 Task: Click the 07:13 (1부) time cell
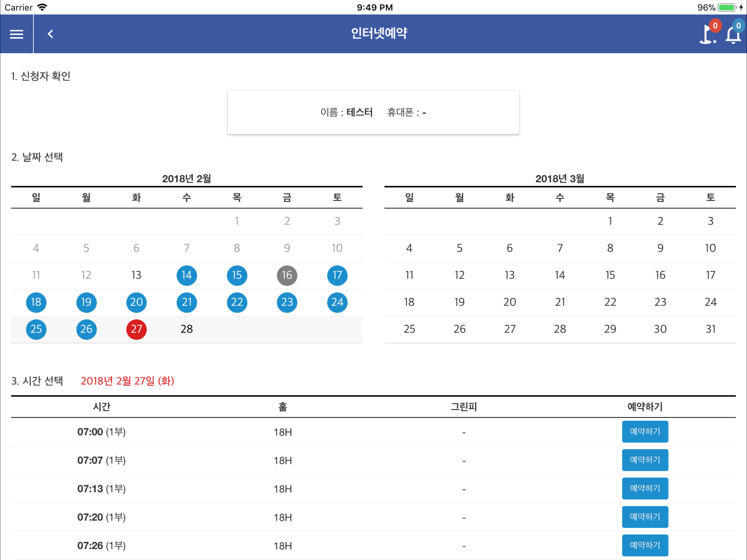click(x=101, y=488)
